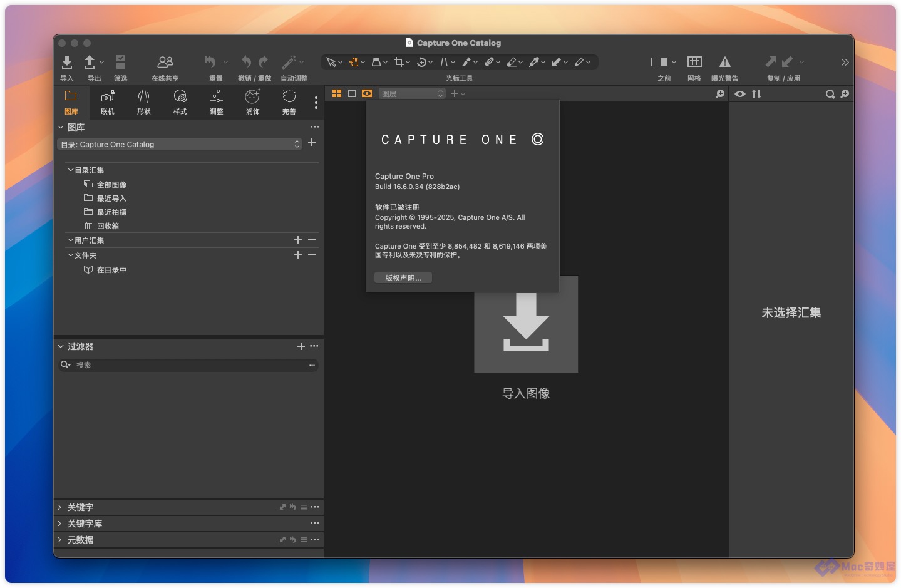
Task: Click the apply adjustments down-arrow in 复制/应用
Action: (x=788, y=61)
